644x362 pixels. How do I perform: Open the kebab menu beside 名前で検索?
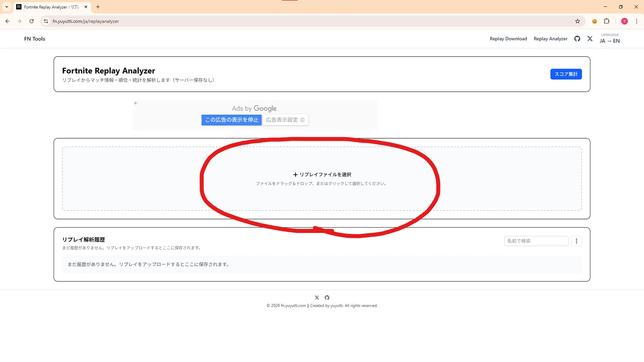[577, 241]
